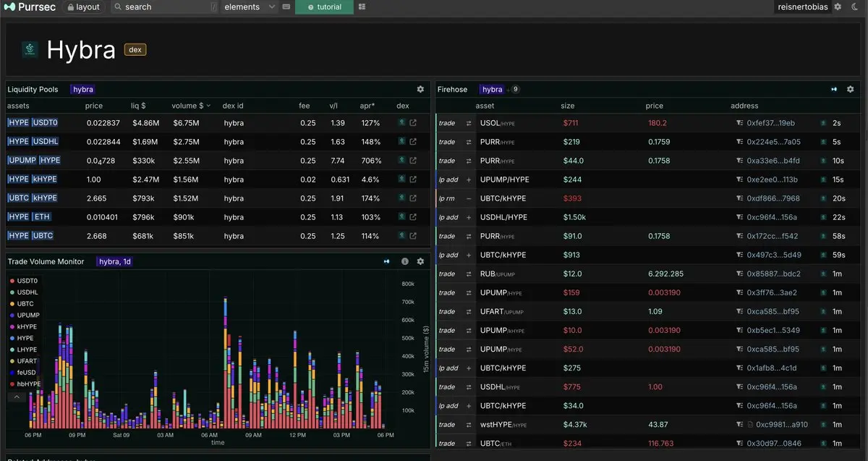Sort pools by liq $ column
The width and height of the screenshot is (868, 461).
(x=138, y=106)
